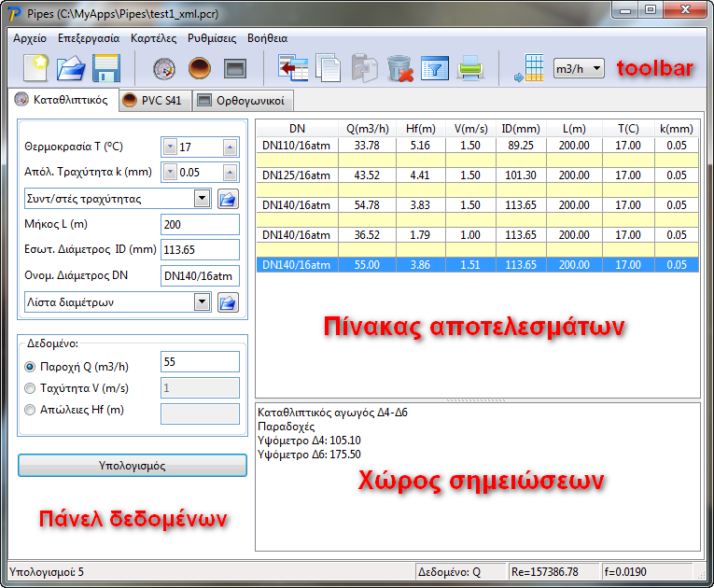Open the Αρχείο menu
Image resolution: width=714 pixels, height=588 pixels.
pyautogui.click(x=30, y=38)
